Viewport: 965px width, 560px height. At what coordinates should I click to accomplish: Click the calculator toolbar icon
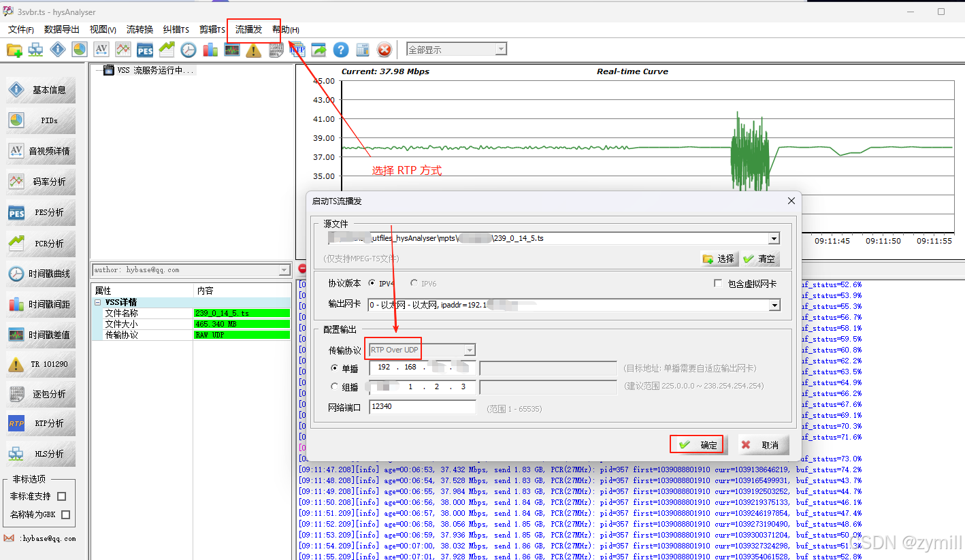click(x=363, y=50)
